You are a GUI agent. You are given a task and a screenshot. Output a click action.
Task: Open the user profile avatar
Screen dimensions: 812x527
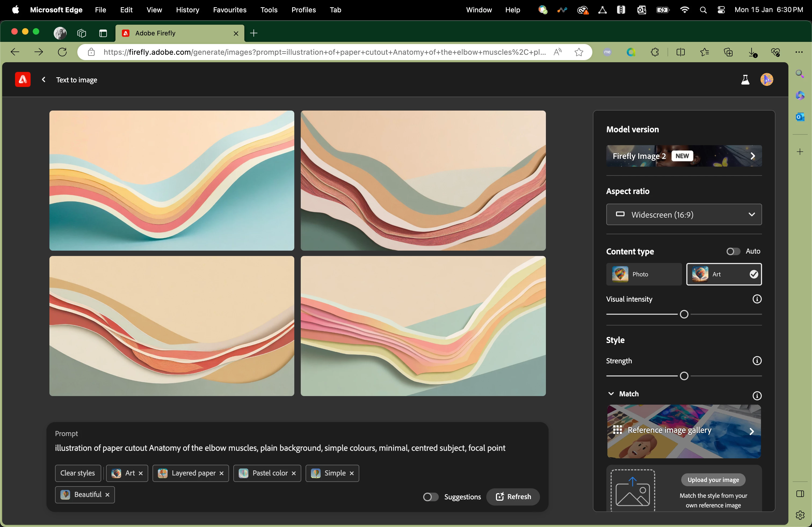767,80
